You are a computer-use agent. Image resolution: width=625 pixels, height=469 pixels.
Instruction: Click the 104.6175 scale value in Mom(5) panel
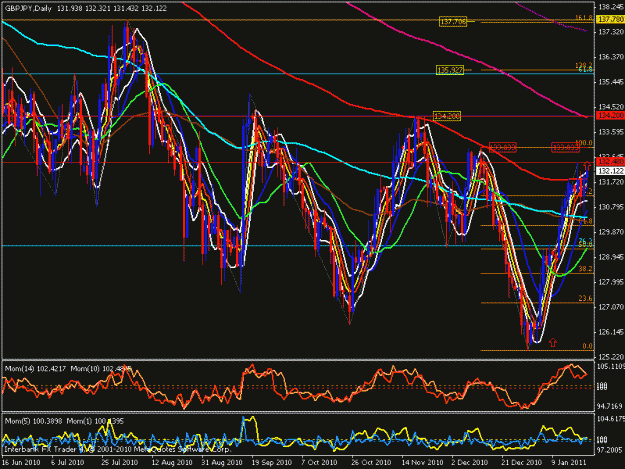[611, 419]
